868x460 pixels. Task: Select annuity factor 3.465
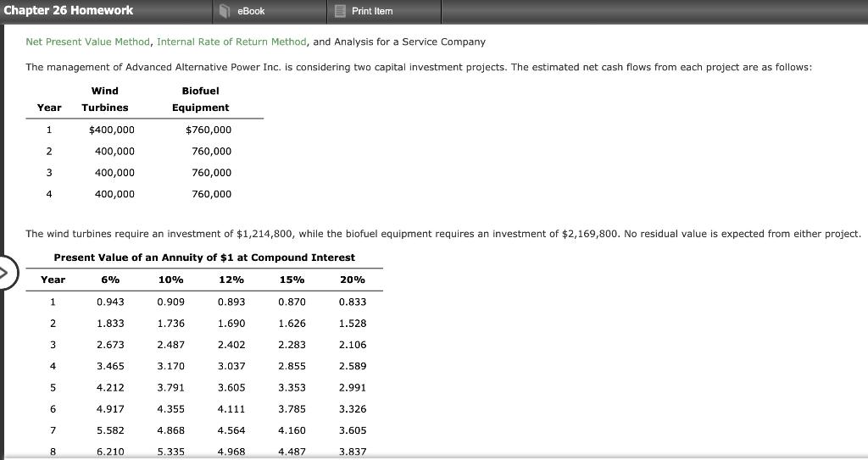click(x=110, y=367)
